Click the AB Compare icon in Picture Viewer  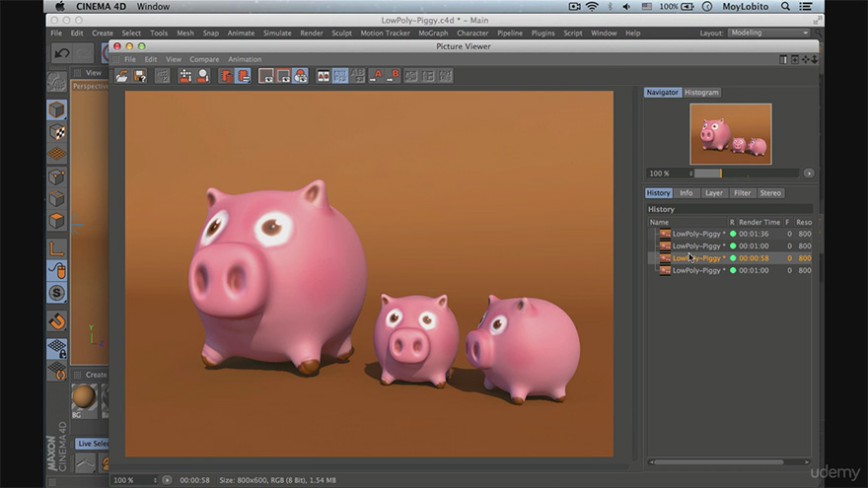click(324, 76)
